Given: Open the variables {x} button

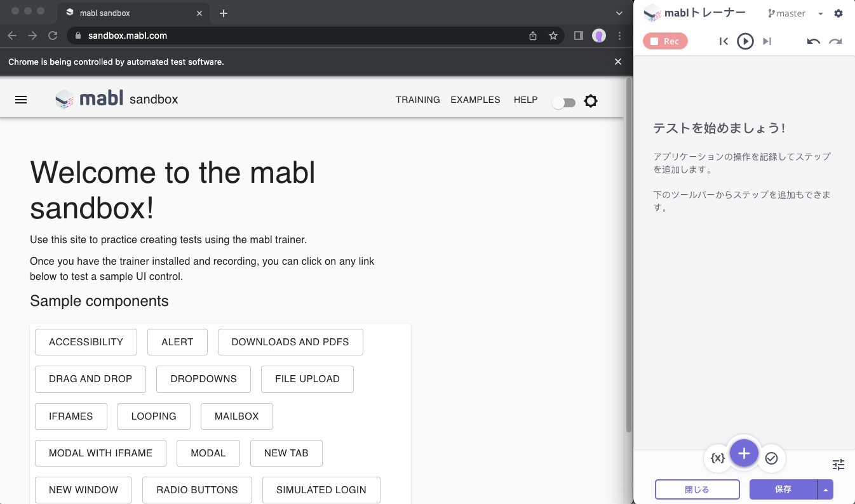Looking at the screenshot, I should (718, 458).
